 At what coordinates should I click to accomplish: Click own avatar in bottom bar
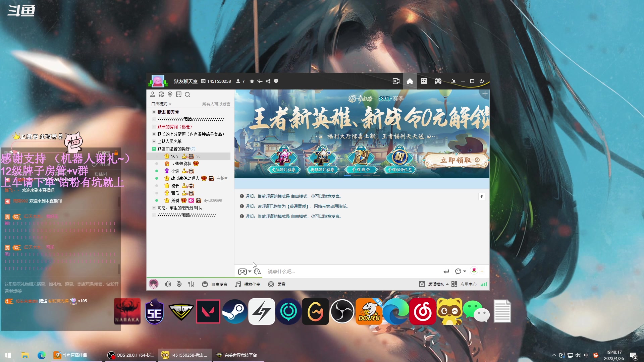tap(154, 284)
